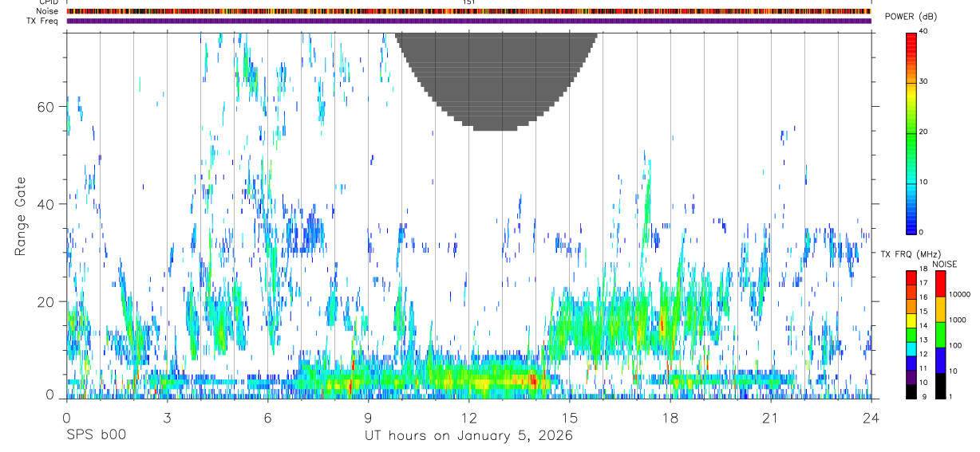Click the purple segment of TX FRQ bar
980x452 pixels.
coord(911,377)
